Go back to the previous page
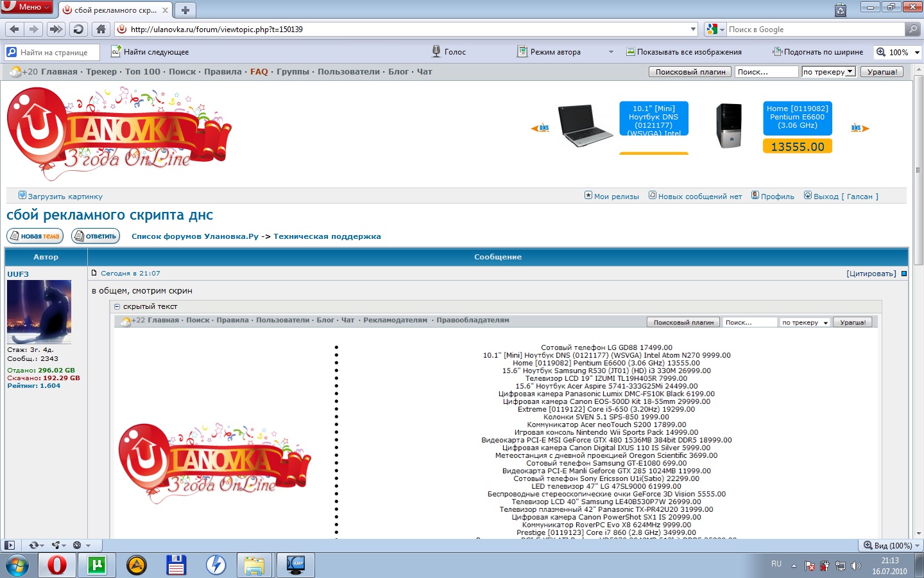Viewport: 924px width, 578px height. click(x=15, y=29)
